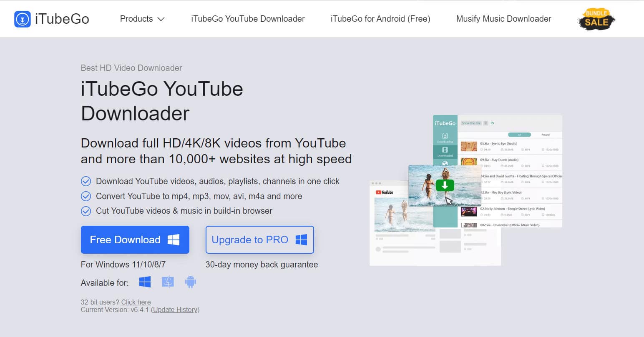
Task: Click the Windows logo inside Free Download button
Action: click(x=174, y=240)
